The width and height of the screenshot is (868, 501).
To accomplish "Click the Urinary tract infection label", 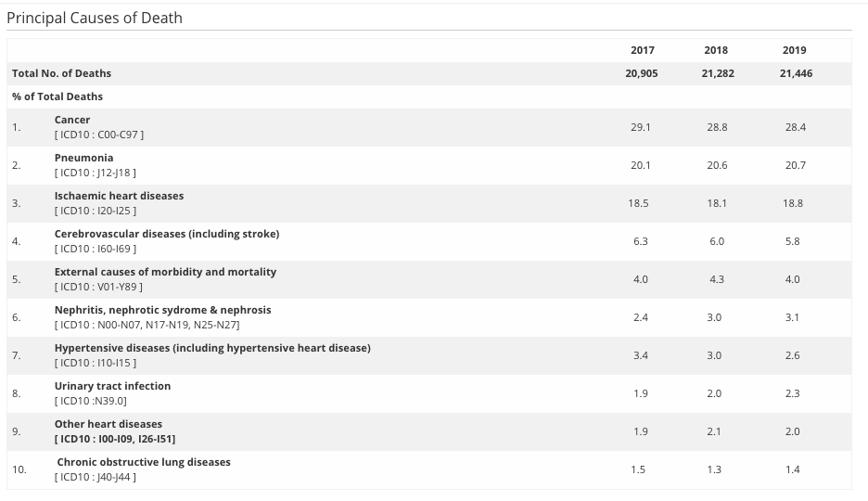I will (112, 386).
